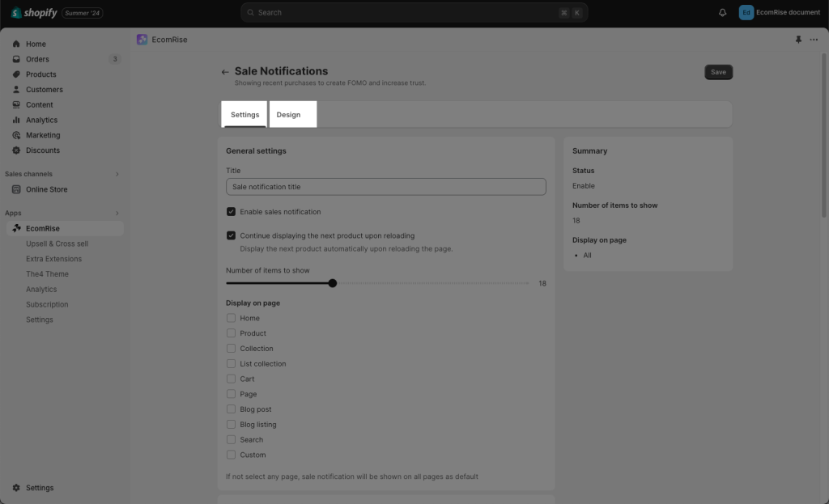Click the Orders count badge 3
Screen dimensions: 829x504
click(115, 59)
